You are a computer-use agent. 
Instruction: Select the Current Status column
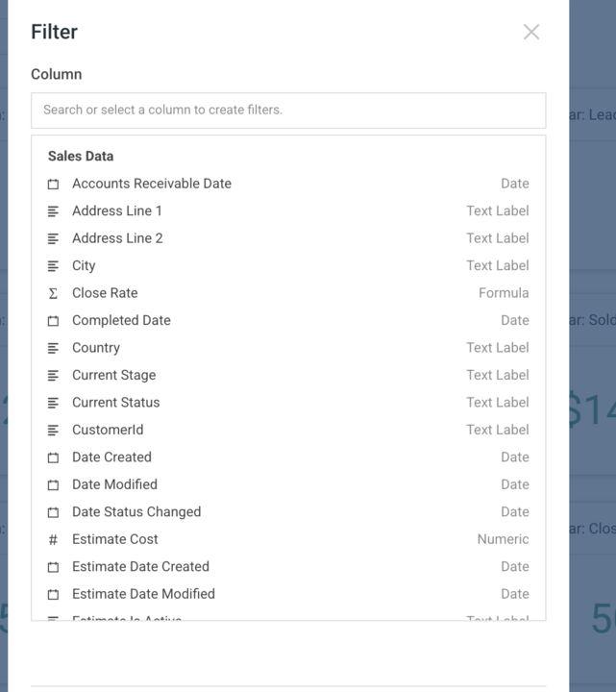[115, 403]
